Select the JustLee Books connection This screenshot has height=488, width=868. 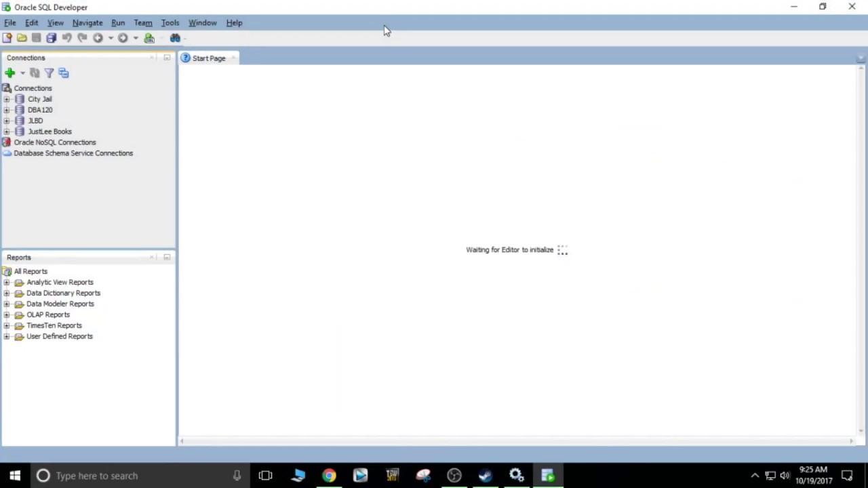click(x=50, y=131)
